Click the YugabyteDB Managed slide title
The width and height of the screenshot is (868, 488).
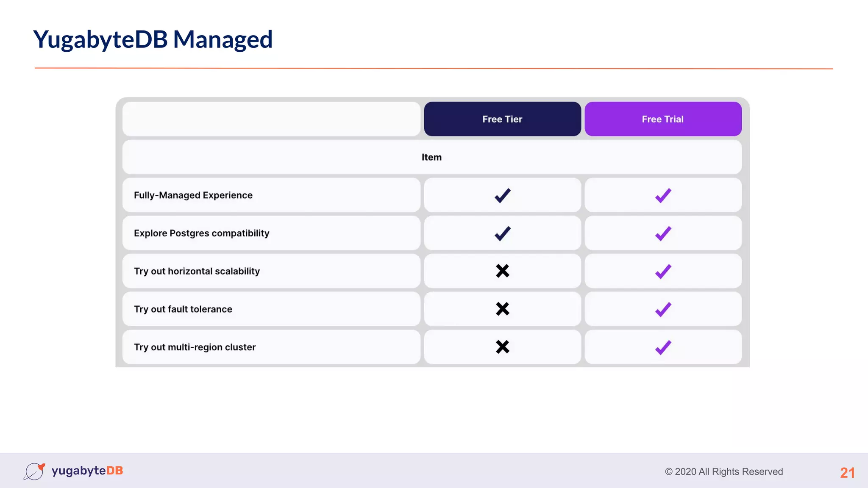(153, 39)
